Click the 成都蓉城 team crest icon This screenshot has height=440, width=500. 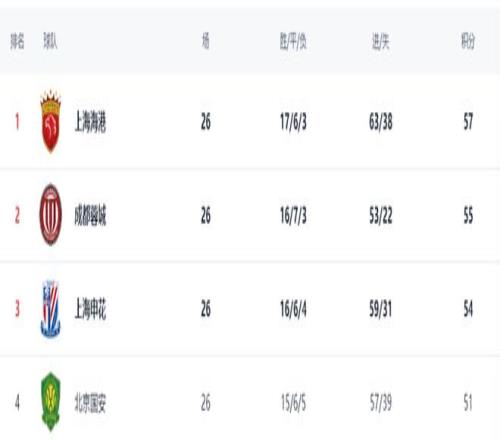[51, 215]
